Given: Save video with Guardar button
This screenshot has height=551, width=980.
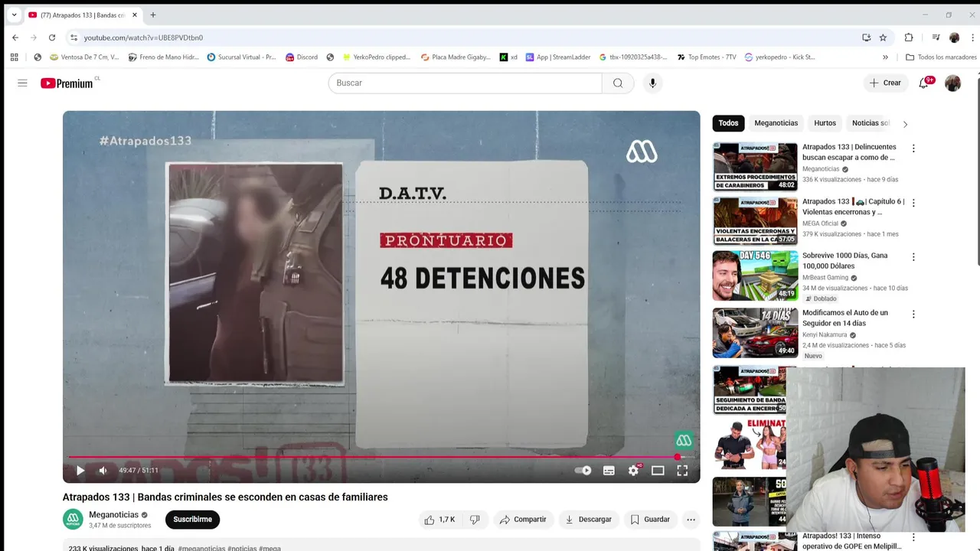Looking at the screenshot, I should pos(650,520).
